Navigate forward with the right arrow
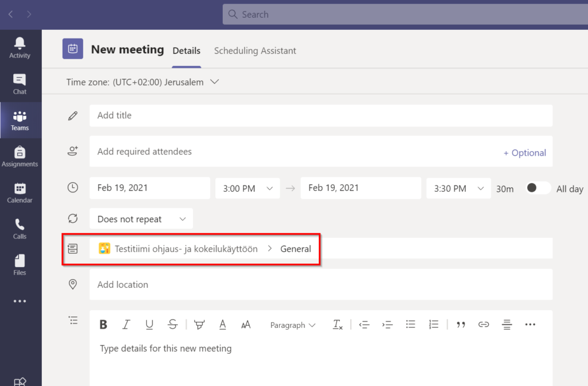Image resolution: width=588 pixels, height=386 pixels. tap(29, 14)
